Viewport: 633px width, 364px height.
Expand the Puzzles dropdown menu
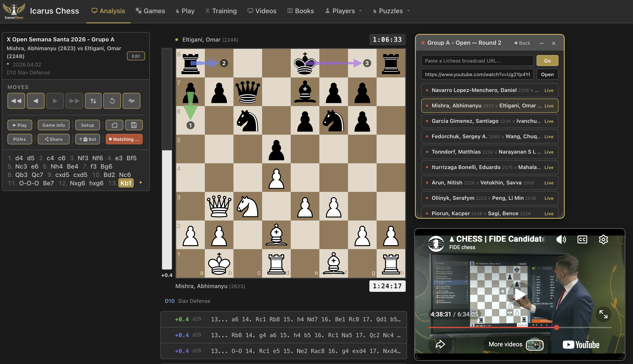tap(390, 11)
